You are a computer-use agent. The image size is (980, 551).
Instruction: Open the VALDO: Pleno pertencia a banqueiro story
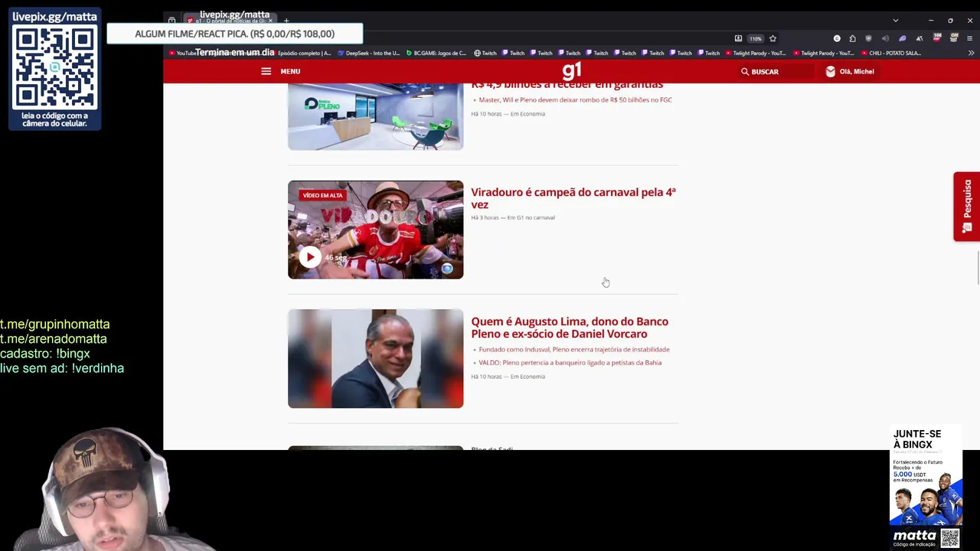(x=570, y=362)
